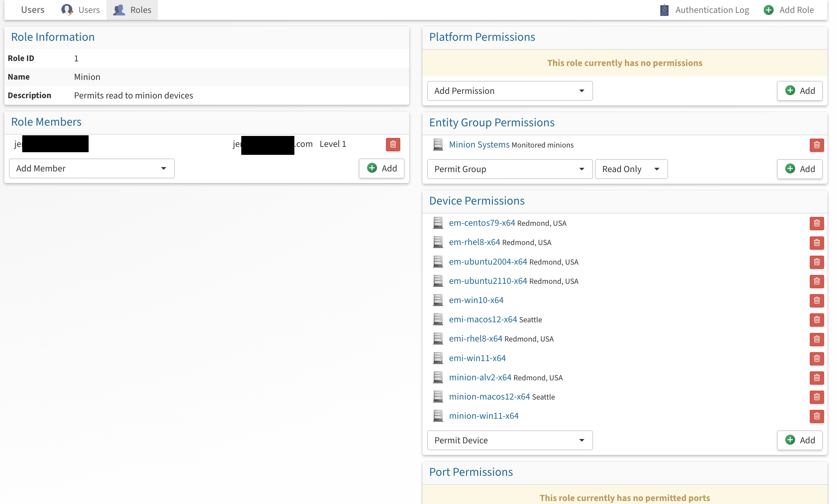Click Add button in Device Permissions
The height and width of the screenshot is (504, 837).
click(799, 440)
